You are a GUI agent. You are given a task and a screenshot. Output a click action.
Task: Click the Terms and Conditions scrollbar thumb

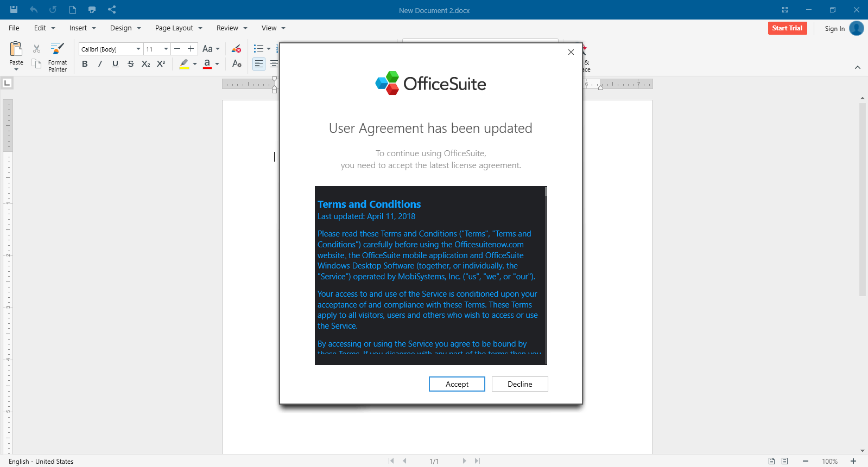pyautogui.click(x=546, y=191)
